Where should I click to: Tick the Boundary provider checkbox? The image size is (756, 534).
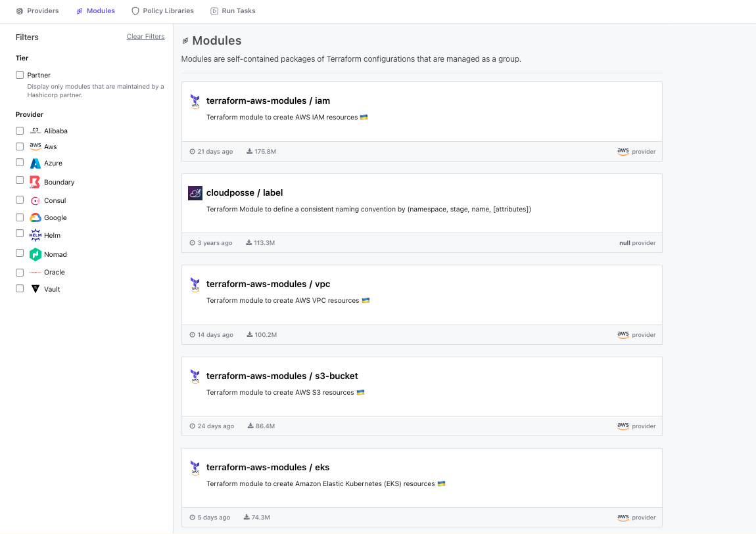coord(20,180)
